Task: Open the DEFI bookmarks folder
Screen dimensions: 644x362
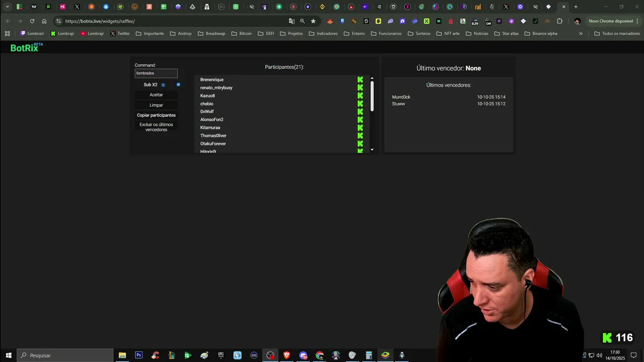Action: (x=266, y=34)
